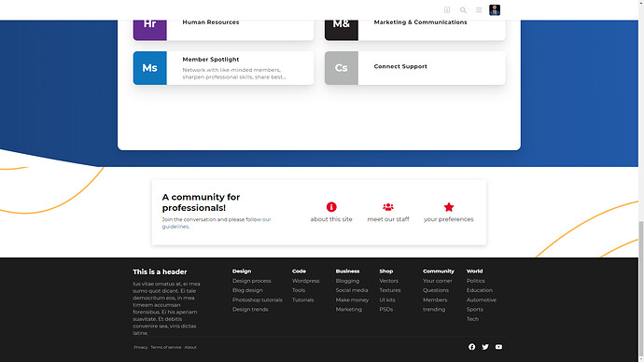
Task: Open the Ms Member Spotlight tile icon
Action: tap(150, 68)
